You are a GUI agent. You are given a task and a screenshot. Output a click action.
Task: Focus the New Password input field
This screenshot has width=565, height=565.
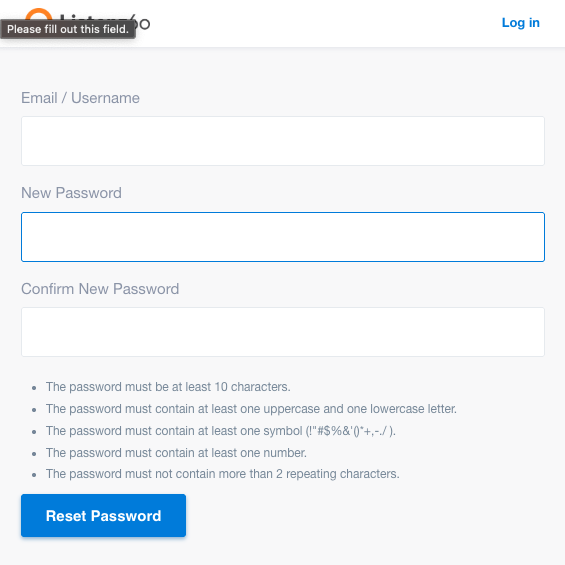point(283,237)
